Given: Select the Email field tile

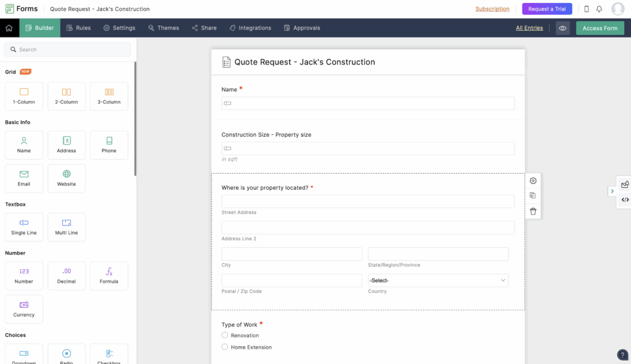Looking at the screenshot, I should [24, 179].
